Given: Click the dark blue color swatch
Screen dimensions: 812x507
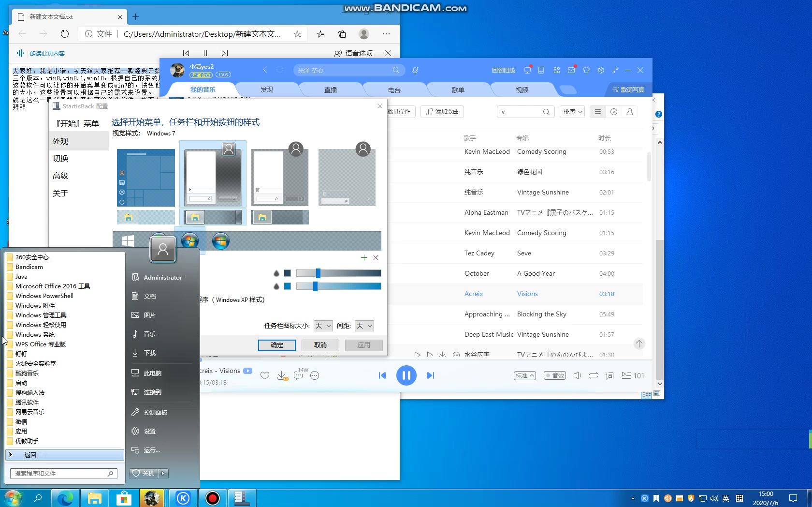Looking at the screenshot, I should tap(287, 273).
